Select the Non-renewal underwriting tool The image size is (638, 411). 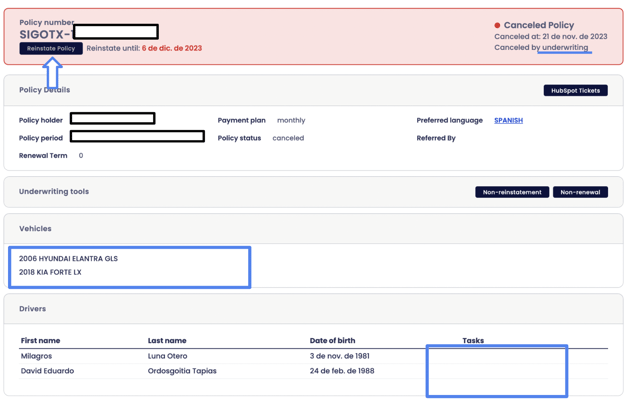click(580, 192)
